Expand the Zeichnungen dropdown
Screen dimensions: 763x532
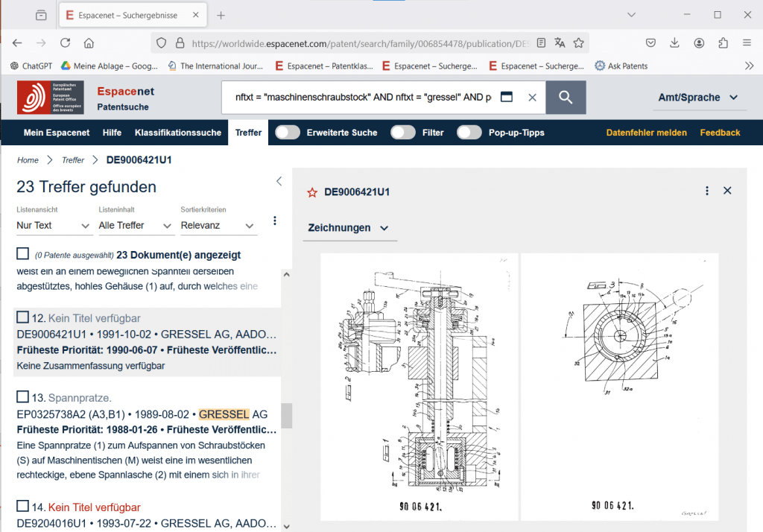(349, 228)
